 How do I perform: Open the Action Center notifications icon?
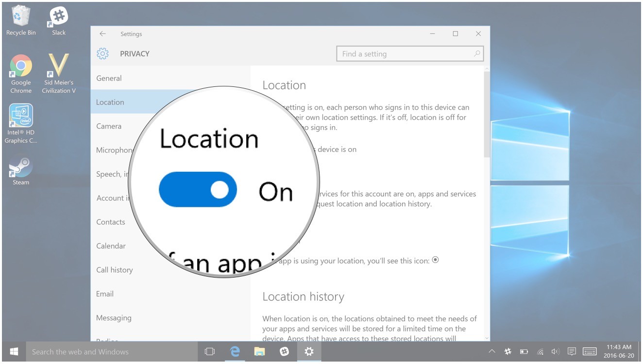[x=572, y=351]
